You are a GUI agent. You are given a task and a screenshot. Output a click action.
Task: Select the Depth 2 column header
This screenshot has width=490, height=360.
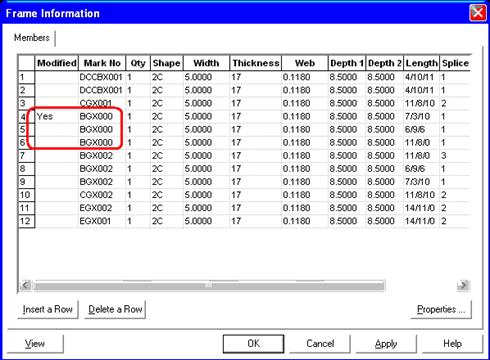[385, 63]
